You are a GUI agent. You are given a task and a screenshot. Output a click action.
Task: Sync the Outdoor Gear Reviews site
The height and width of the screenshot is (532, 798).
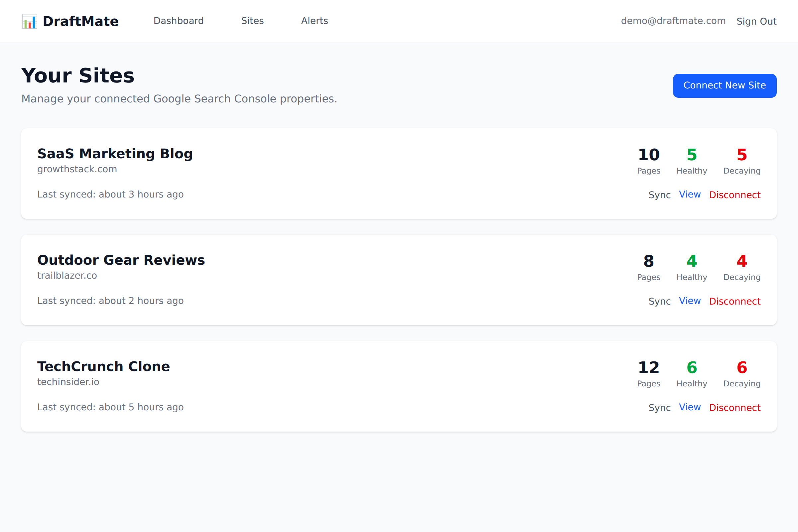(x=659, y=301)
